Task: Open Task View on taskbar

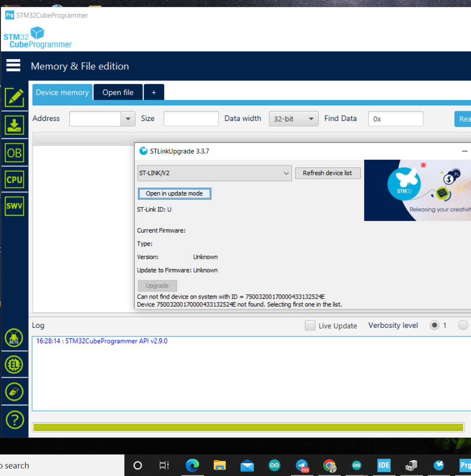Action: 164,465
